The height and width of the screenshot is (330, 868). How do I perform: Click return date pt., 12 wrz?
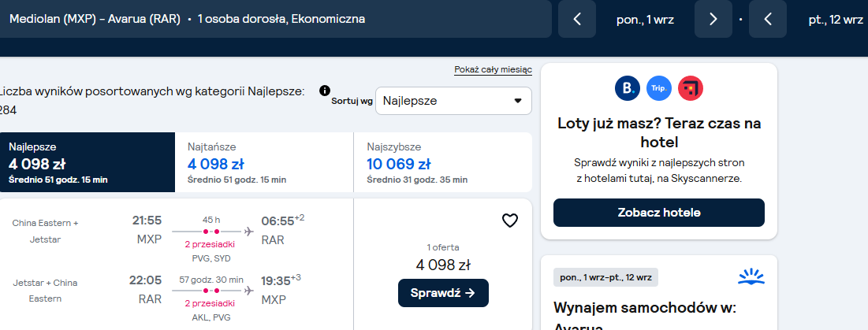(836, 20)
